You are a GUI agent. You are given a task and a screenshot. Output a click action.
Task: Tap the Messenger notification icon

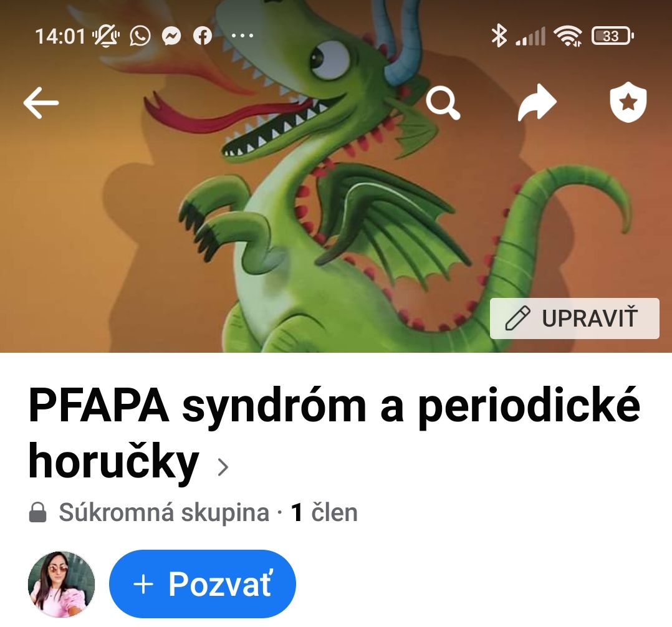pos(171,36)
